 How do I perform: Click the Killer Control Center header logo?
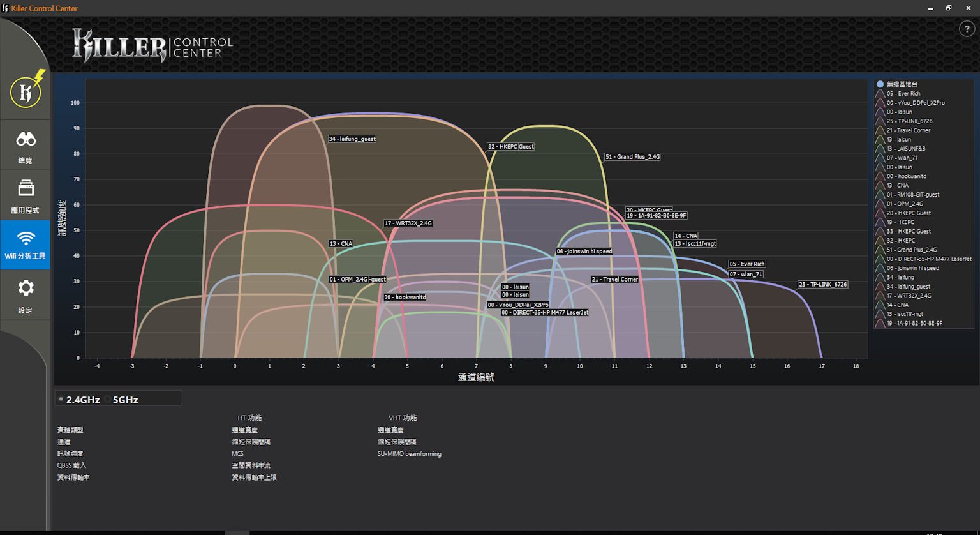pyautogui.click(x=152, y=45)
